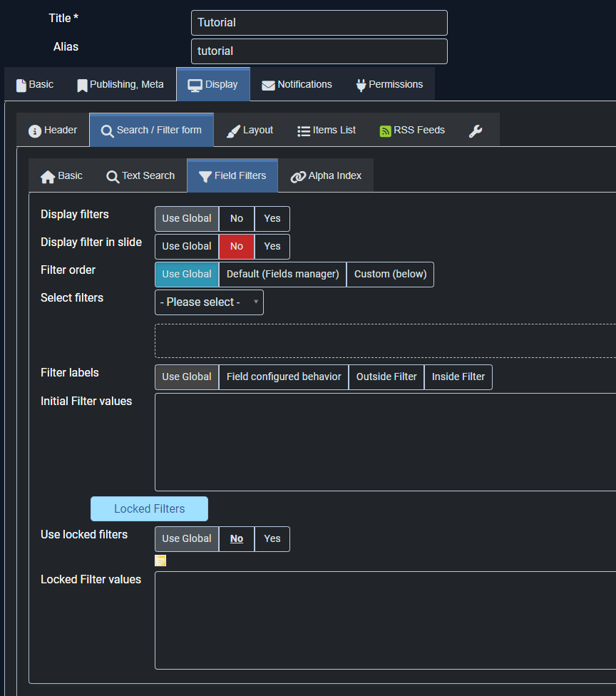
Task: Click the chain link icon on Alpha Index
Action: click(298, 177)
